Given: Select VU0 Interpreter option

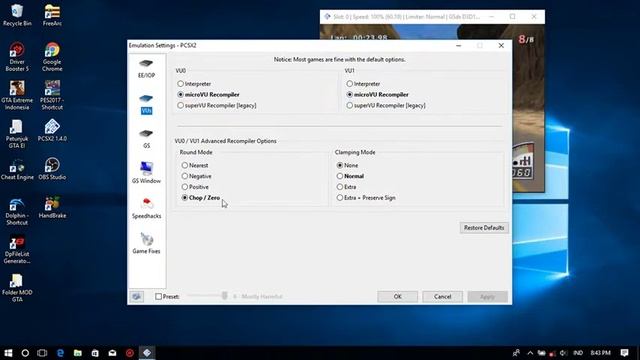Looking at the screenshot, I should click(194, 84).
